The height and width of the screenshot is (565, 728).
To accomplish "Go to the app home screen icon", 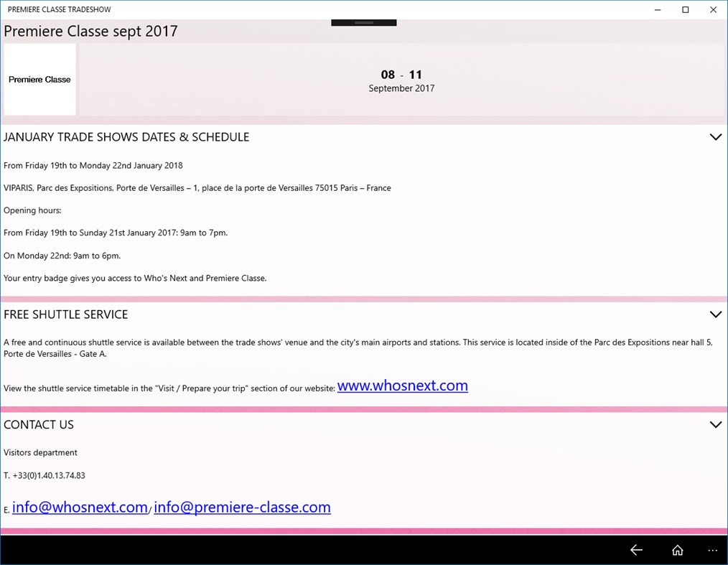I will pyautogui.click(x=677, y=550).
